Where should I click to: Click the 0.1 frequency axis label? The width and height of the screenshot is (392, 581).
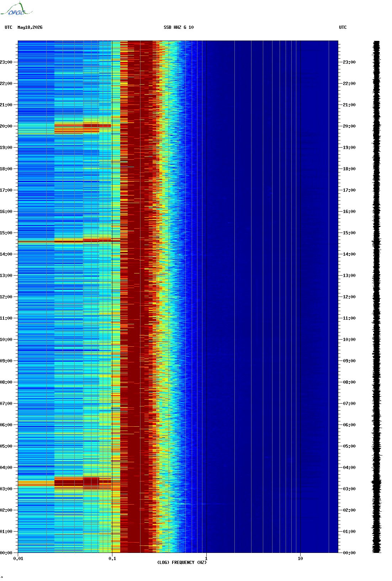pos(112,559)
